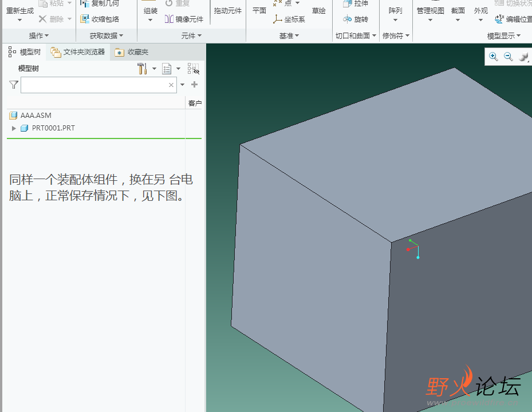This screenshot has width=532, height=412.
Task: Open the Assemble dropdown arrow
Action: pyautogui.click(x=150, y=20)
